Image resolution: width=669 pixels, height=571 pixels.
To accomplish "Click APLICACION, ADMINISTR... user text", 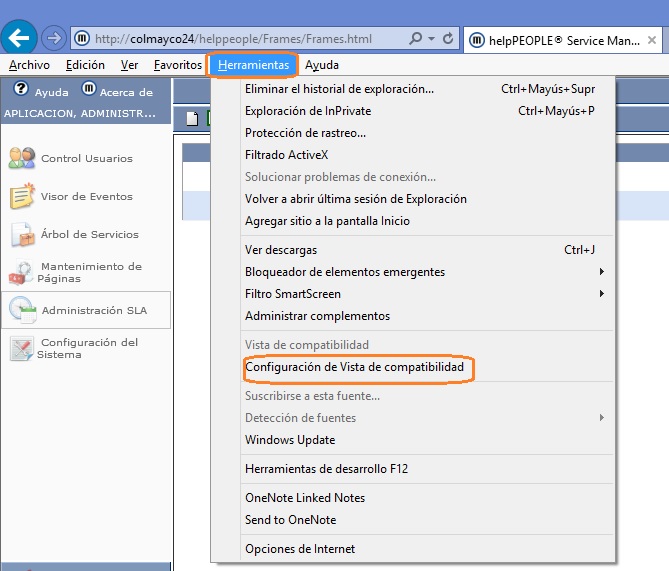I will pyautogui.click(x=80, y=114).
